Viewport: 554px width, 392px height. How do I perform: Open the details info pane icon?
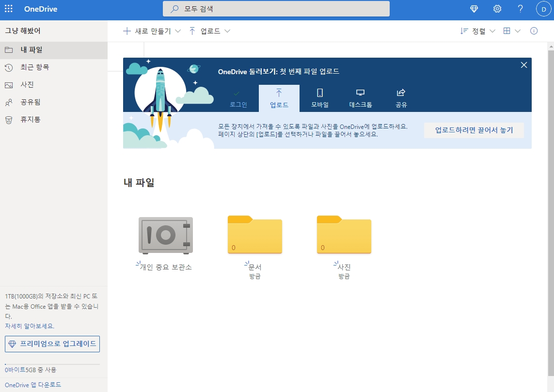point(534,31)
